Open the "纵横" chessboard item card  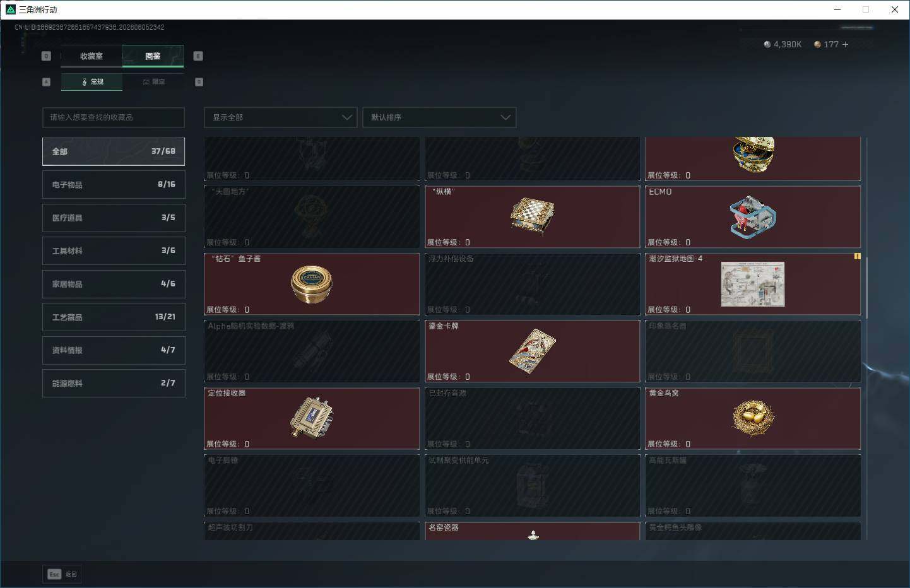533,216
